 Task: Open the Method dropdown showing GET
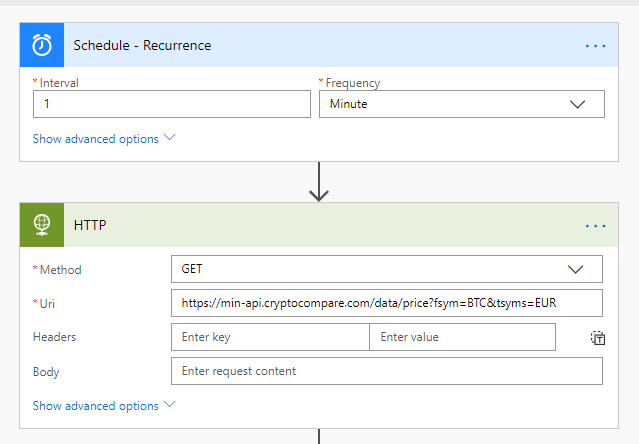(x=387, y=269)
